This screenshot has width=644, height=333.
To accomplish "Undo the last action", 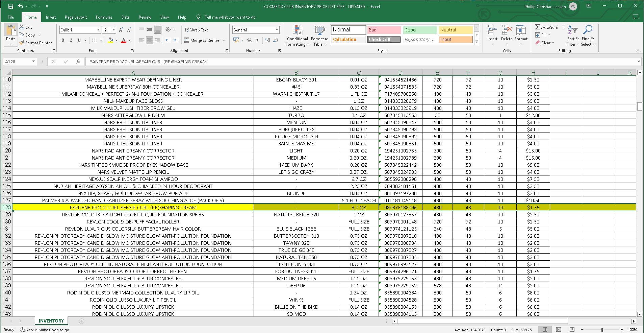I will point(21,6).
